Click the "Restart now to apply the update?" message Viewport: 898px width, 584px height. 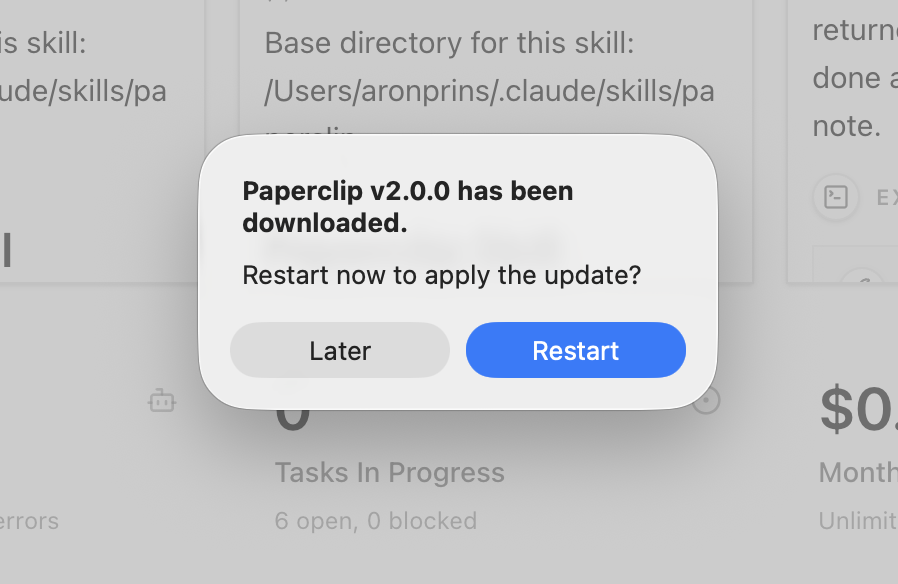coord(441,275)
